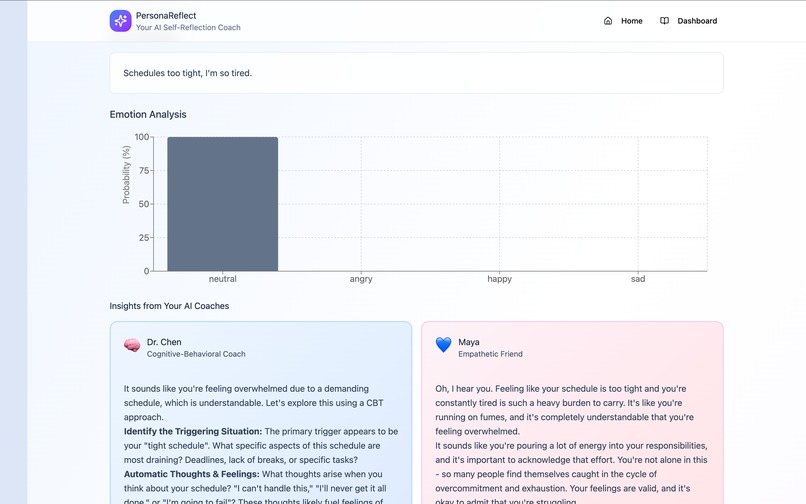
Task: Click the 'Cognitive-Behavioral Coach' subtitle
Action: (196, 354)
